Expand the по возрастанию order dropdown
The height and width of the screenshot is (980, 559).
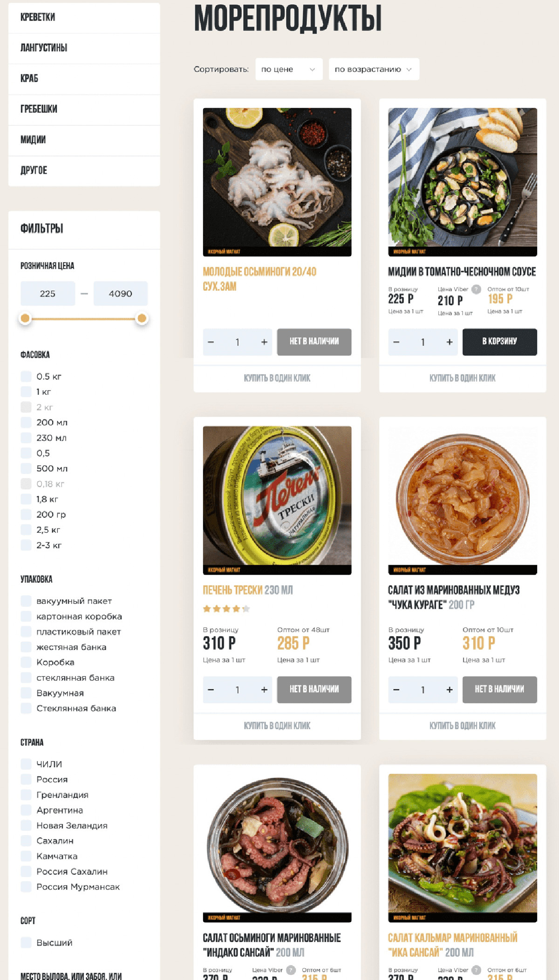[x=374, y=69]
